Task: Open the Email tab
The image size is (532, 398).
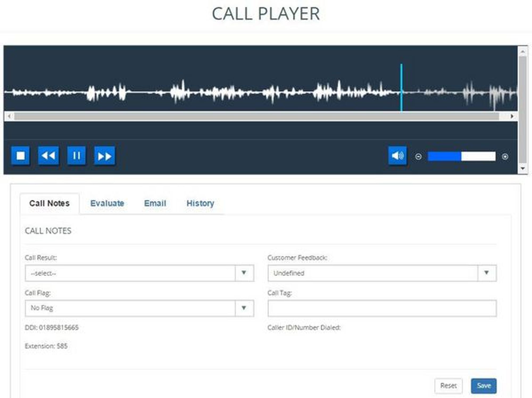Action: (x=155, y=203)
